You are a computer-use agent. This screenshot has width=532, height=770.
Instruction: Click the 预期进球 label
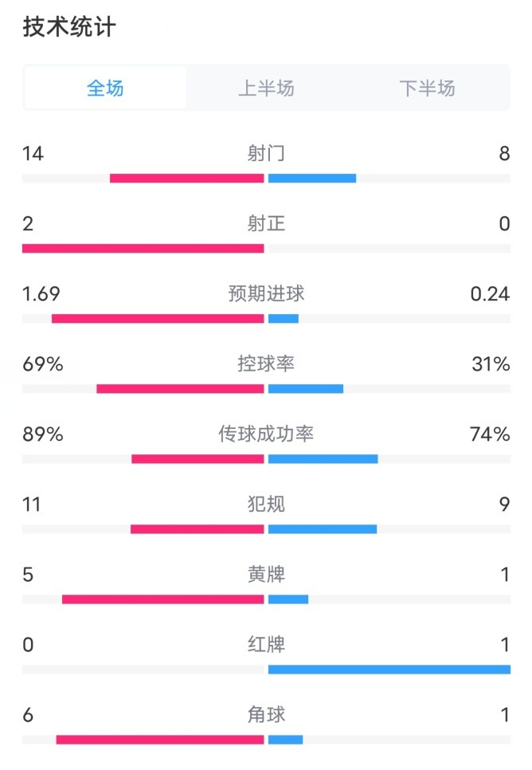point(266,293)
